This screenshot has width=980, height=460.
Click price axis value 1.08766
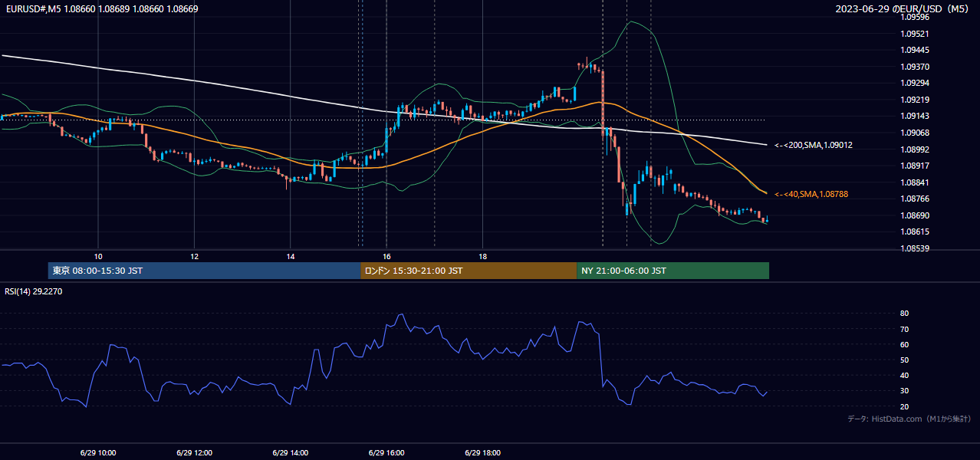914,199
